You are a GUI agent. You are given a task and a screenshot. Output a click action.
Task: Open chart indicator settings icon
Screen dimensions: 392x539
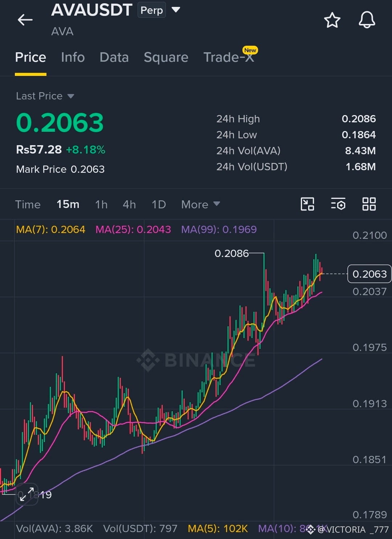tap(338, 204)
